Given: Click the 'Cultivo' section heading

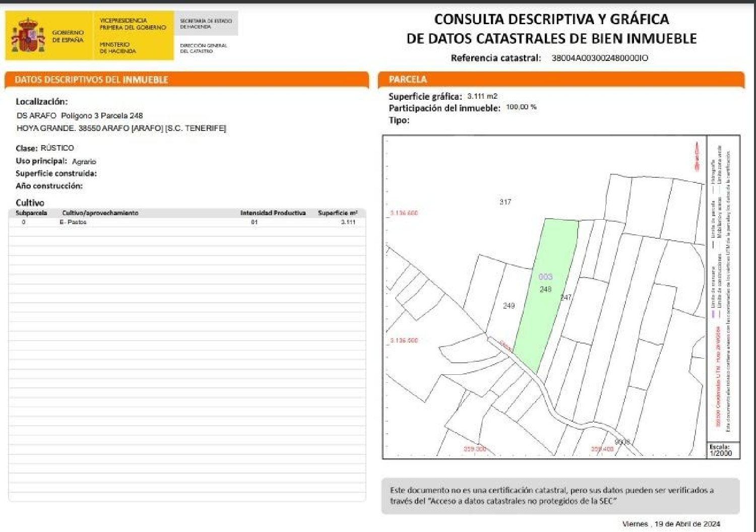Looking at the screenshot, I should tap(30, 203).
